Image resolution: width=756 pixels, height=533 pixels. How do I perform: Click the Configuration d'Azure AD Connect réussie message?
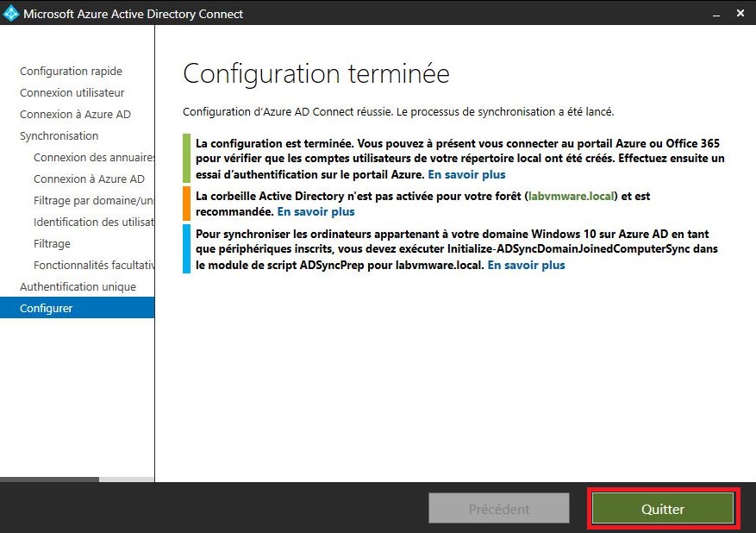point(398,112)
